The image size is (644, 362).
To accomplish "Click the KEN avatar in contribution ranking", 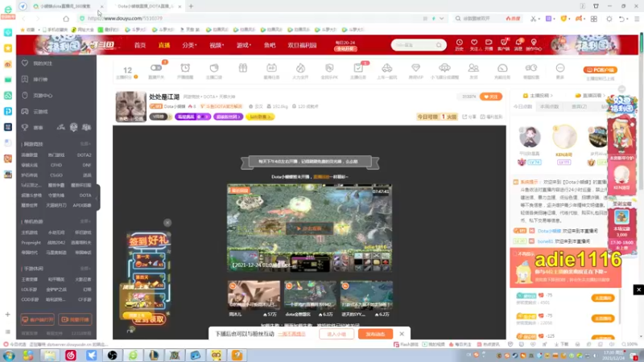I will coord(564,136).
